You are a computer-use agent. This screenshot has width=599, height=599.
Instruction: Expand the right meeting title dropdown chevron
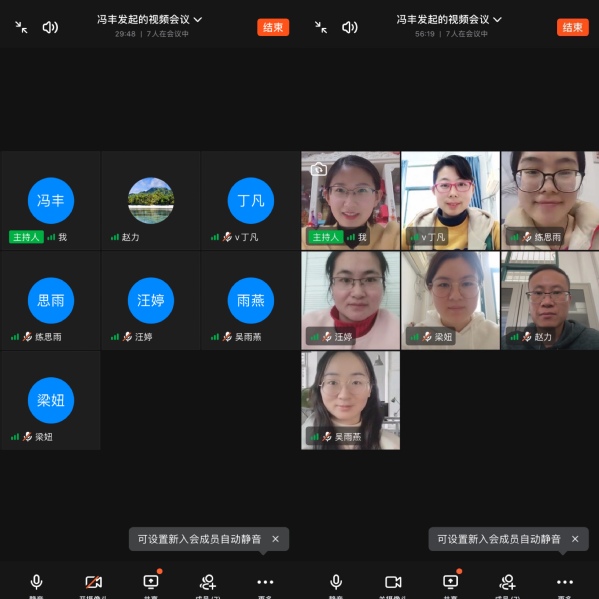(497, 19)
